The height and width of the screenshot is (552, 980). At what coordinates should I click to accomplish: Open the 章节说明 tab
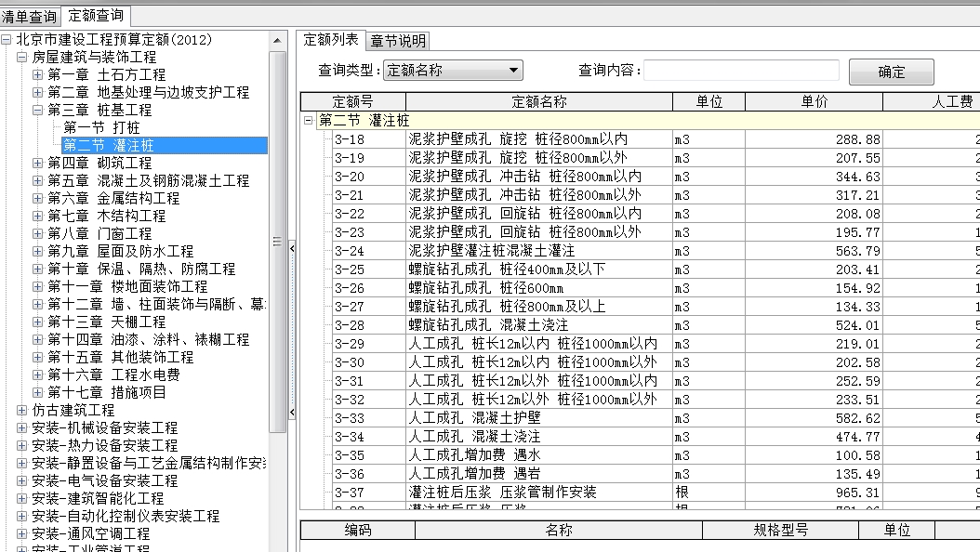point(398,41)
